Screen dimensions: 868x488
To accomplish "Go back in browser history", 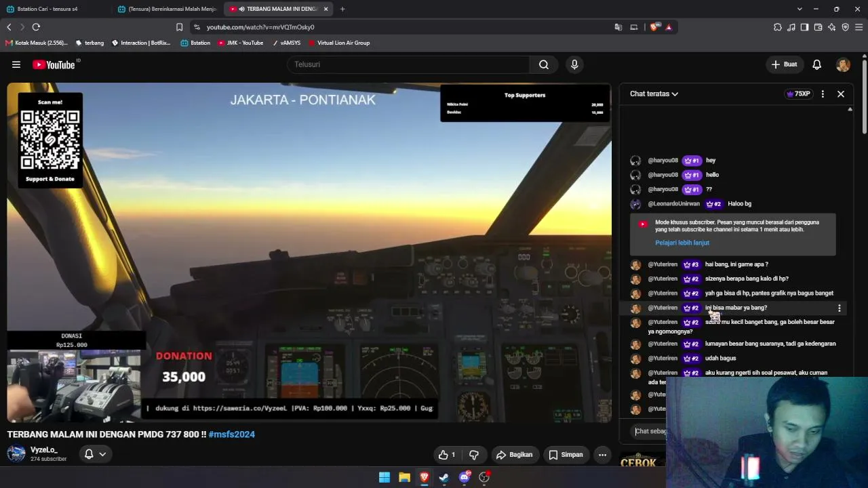I will coord(9,27).
